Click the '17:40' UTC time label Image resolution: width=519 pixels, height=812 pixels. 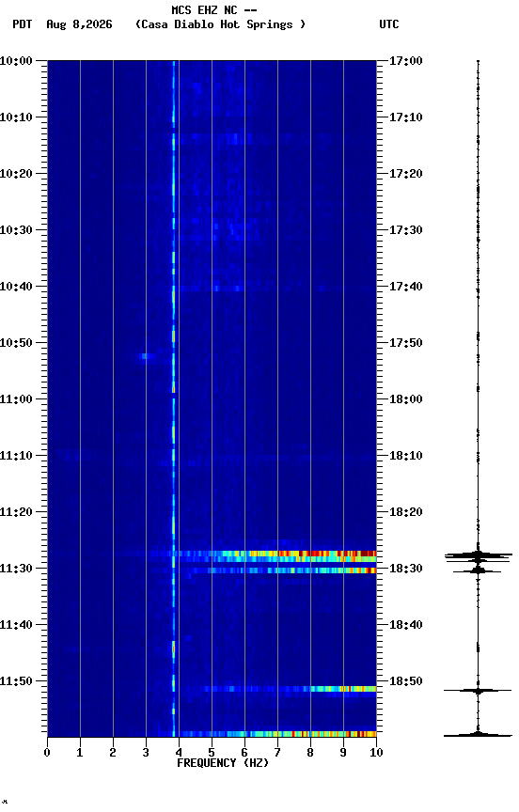(406, 287)
